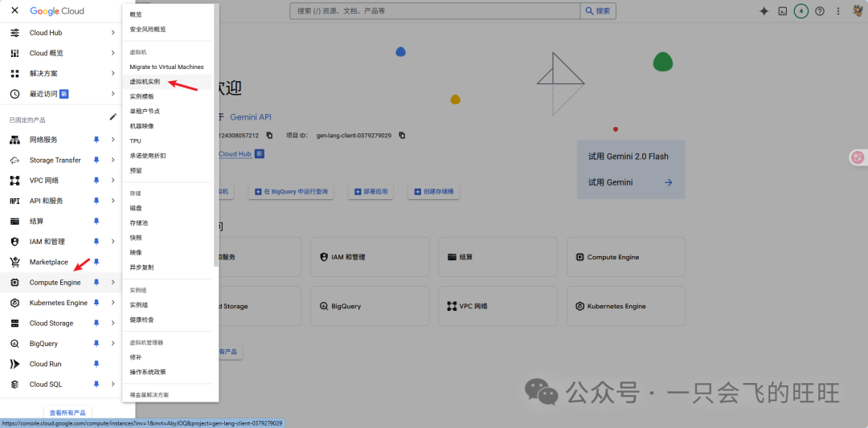This screenshot has width=868, height=428.
Task: Open Gemini AI assistant sparkle icon
Action: coord(764,11)
